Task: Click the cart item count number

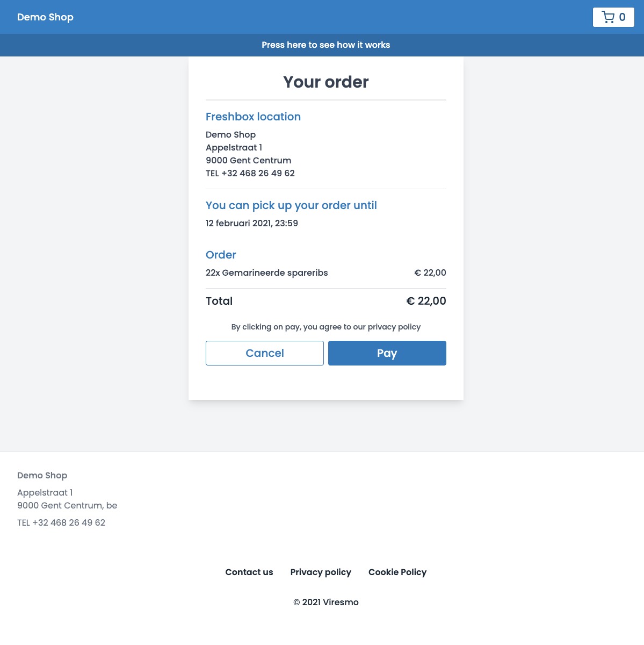Action: click(x=622, y=17)
